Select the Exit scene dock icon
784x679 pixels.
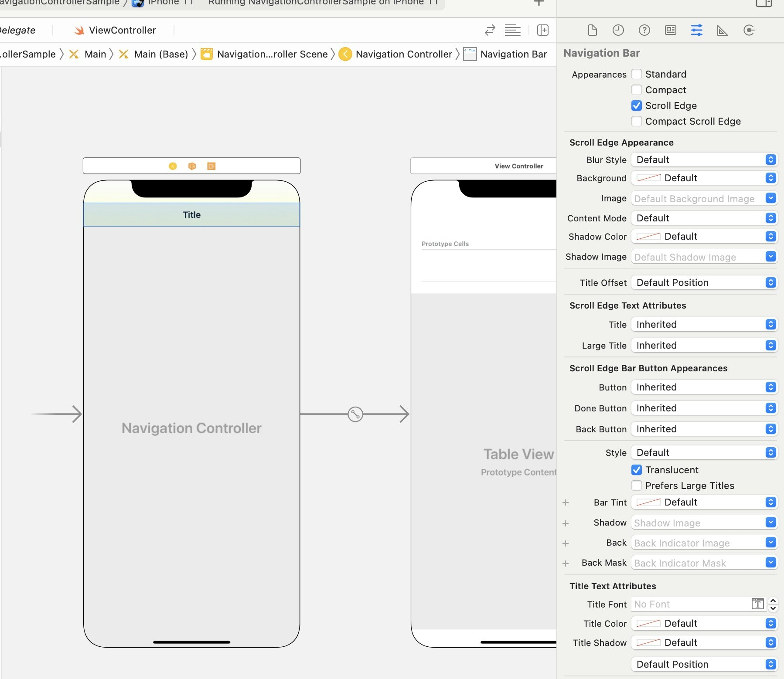tap(211, 166)
